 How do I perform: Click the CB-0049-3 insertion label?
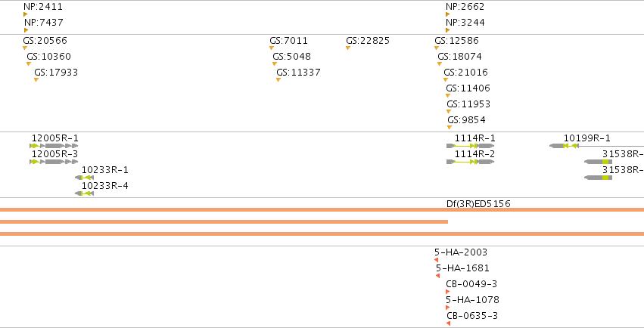pyautogui.click(x=471, y=284)
